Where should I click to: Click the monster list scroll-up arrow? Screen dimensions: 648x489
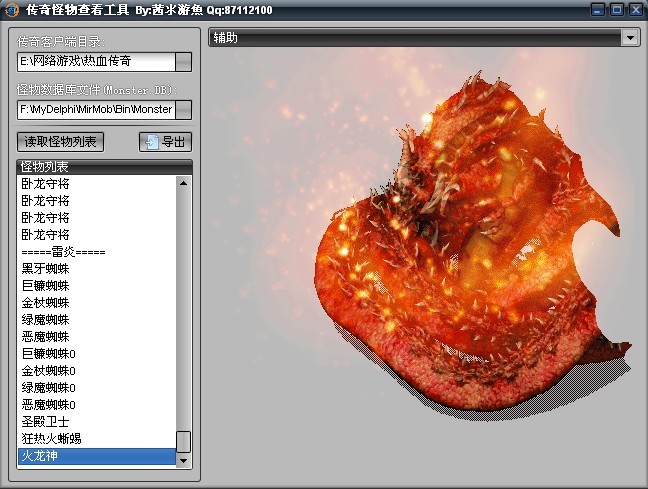pos(183,183)
